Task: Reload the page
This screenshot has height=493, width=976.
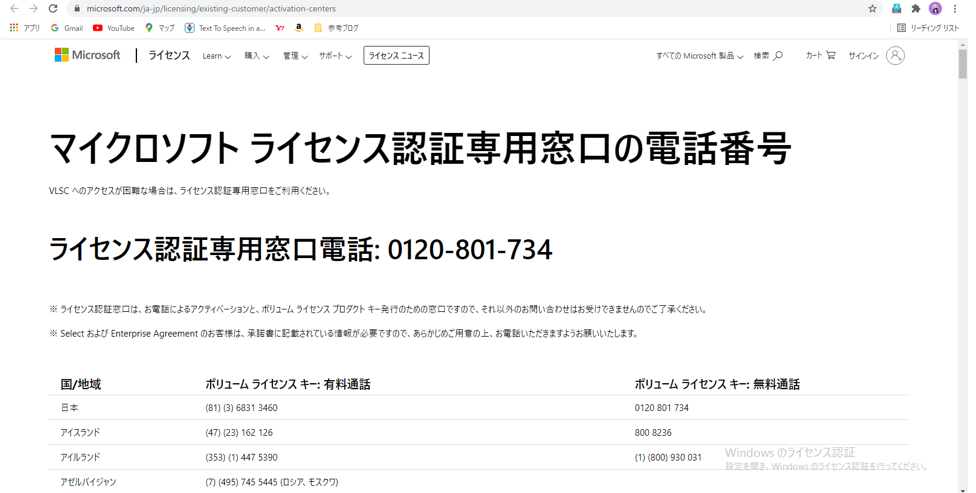Action: (x=53, y=9)
